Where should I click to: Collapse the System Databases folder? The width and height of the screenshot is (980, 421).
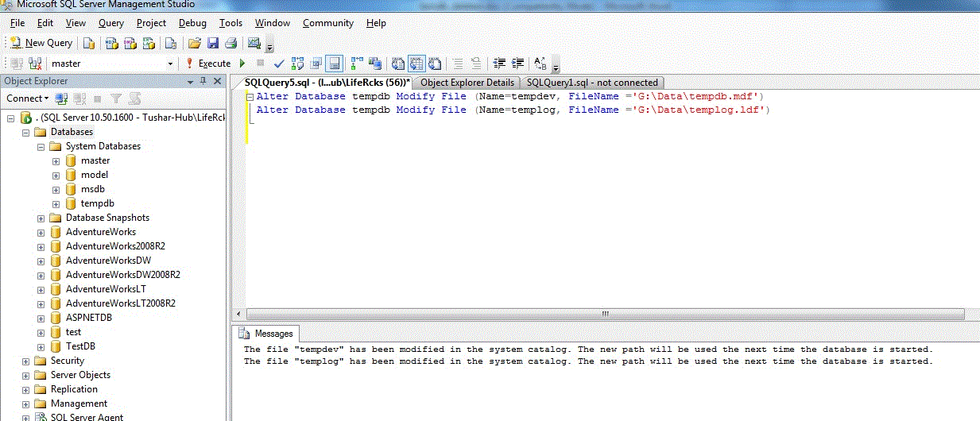click(x=41, y=146)
